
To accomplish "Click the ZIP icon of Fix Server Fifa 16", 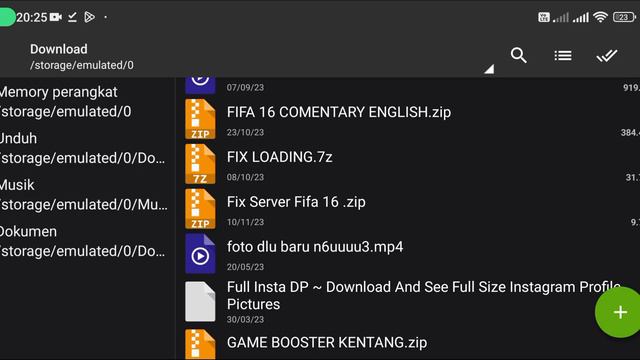I will (200, 209).
